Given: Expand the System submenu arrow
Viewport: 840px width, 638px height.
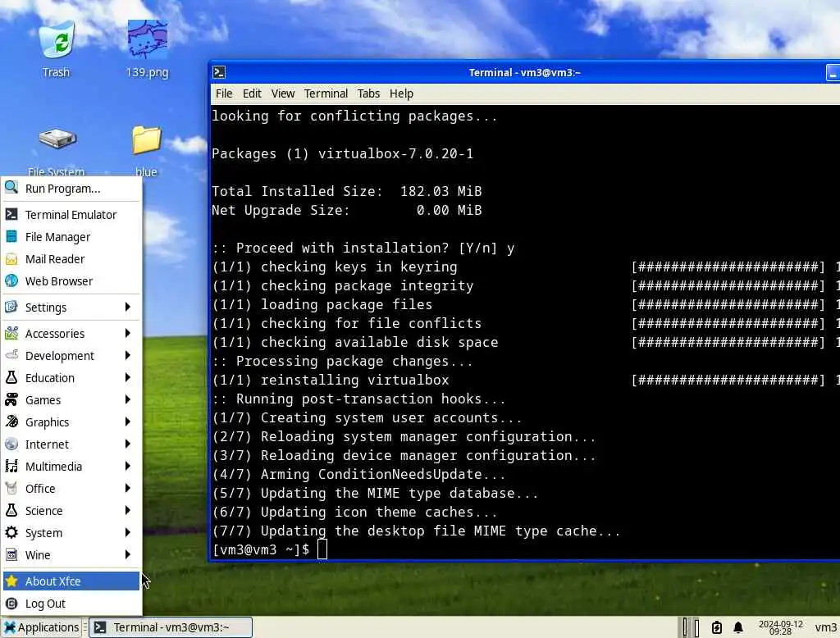Looking at the screenshot, I should (127, 532).
